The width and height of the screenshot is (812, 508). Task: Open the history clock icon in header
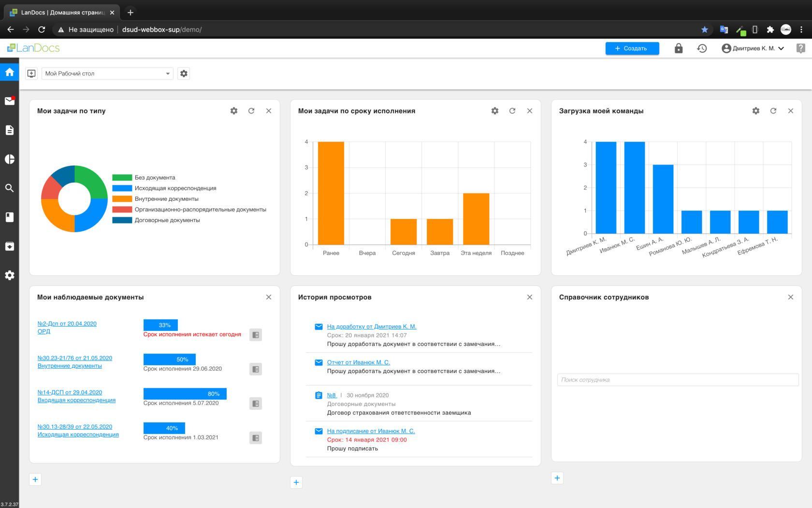[x=702, y=48]
